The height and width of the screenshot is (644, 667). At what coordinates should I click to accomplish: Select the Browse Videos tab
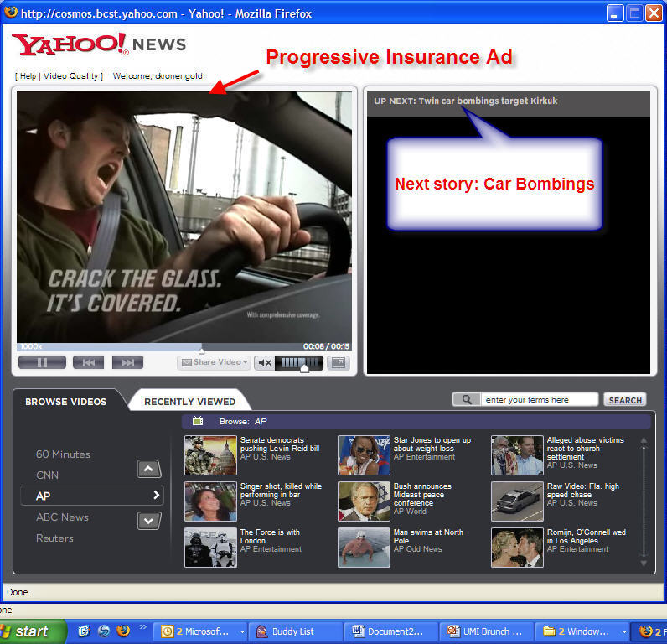(x=66, y=402)
